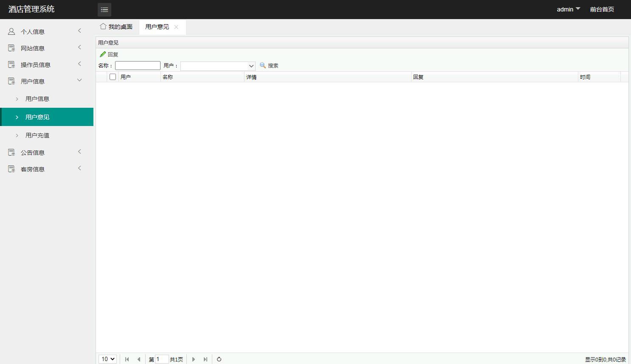
Task: Focus the page number input field
Action: pos(162,359)
